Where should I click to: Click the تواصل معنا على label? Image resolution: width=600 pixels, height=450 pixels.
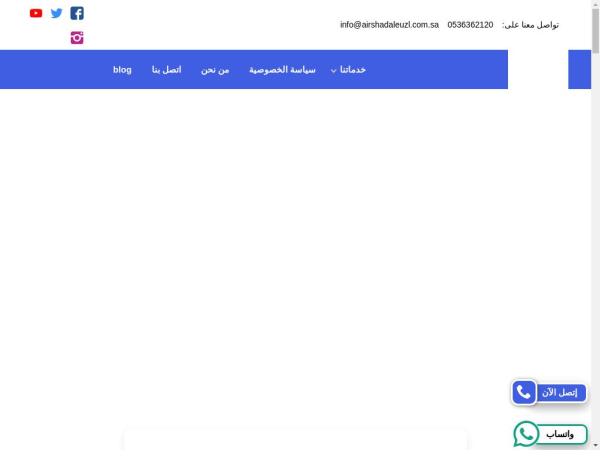(530, 24)
